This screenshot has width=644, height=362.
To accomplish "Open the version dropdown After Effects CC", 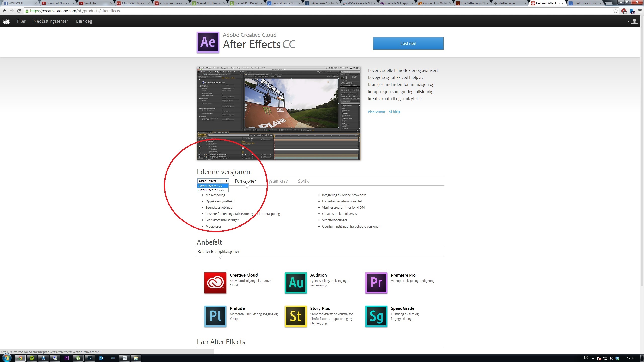I will 213,181.
